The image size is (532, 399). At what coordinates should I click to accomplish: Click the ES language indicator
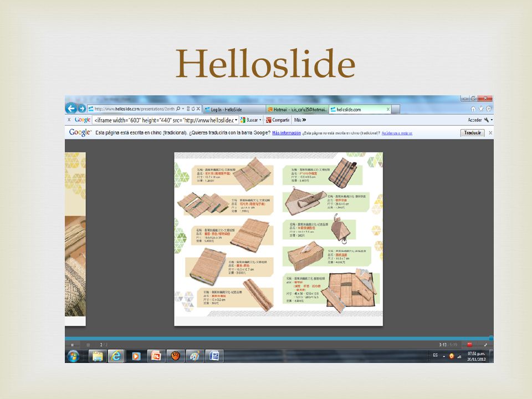coord(436,356)
